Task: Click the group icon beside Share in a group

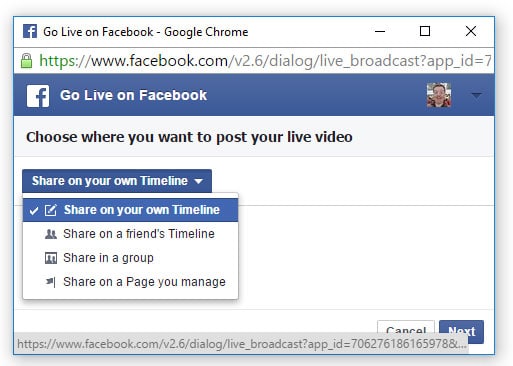Action: tap(51, 258)
